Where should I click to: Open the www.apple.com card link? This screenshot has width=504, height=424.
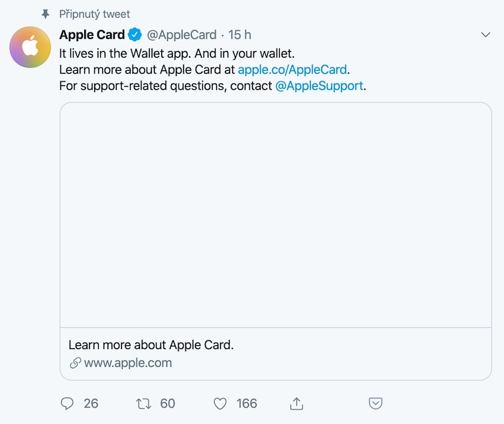tap(128, 363)
